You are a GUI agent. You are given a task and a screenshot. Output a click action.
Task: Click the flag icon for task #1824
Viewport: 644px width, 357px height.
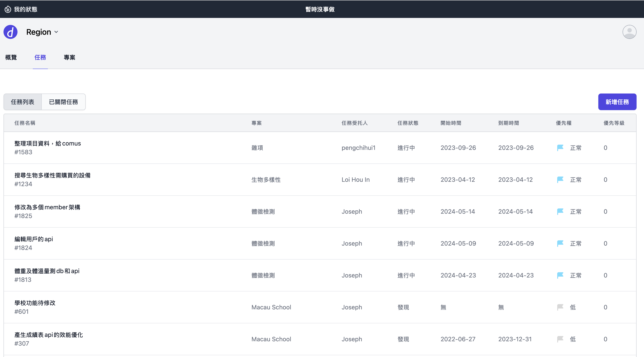click(x=560, y=243)
